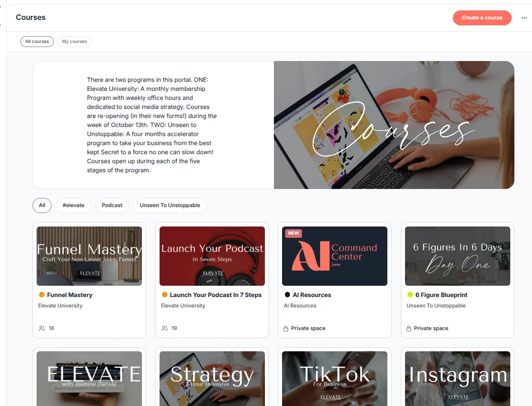Switch to the My courses tab
This screenshot has width=532, height=406.
click(x=74, y=42)
